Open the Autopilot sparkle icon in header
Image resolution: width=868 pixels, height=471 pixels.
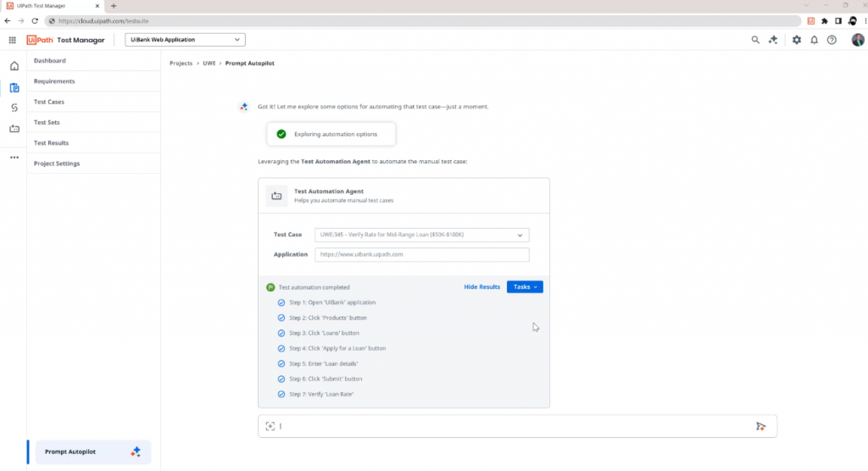(x=773, y=40)
